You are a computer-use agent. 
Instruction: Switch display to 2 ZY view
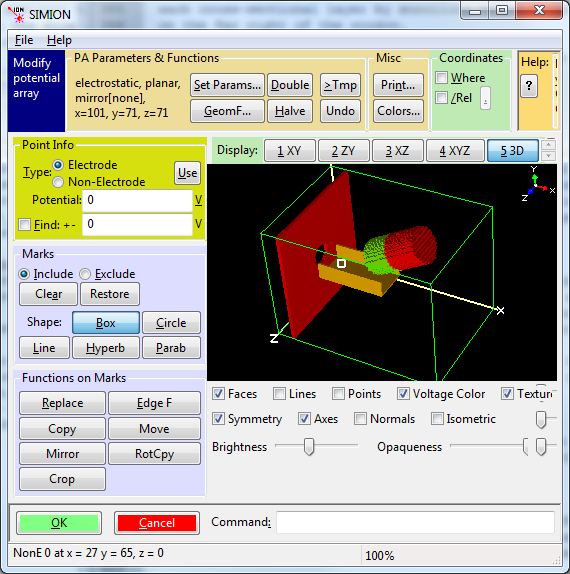(343, 150)
